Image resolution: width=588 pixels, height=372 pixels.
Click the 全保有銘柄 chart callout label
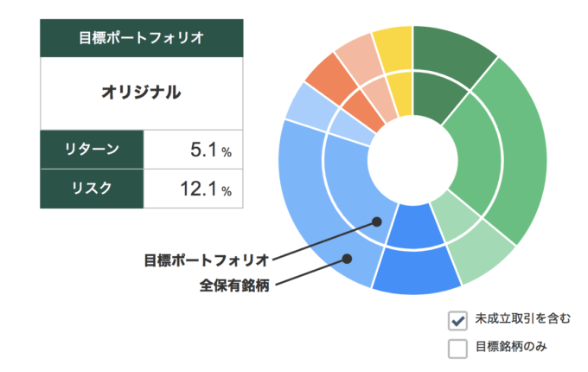[234, 285]
